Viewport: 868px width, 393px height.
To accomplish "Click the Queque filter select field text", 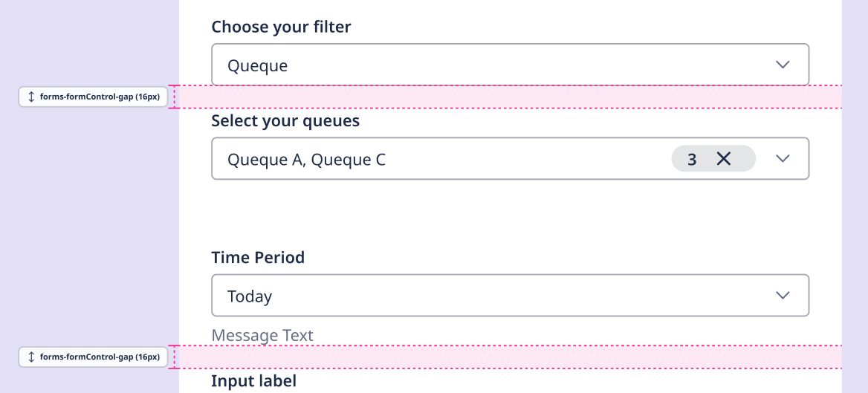I will tap(257, 65).
